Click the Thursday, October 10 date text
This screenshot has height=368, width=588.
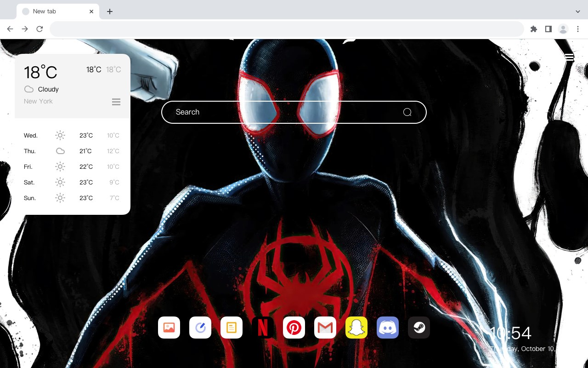(522, 349)
